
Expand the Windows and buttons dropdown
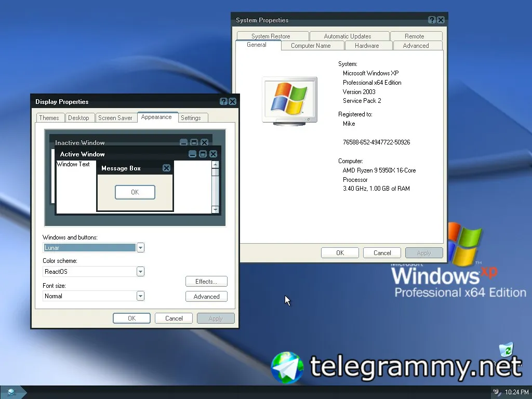click(x=140, y=248)
